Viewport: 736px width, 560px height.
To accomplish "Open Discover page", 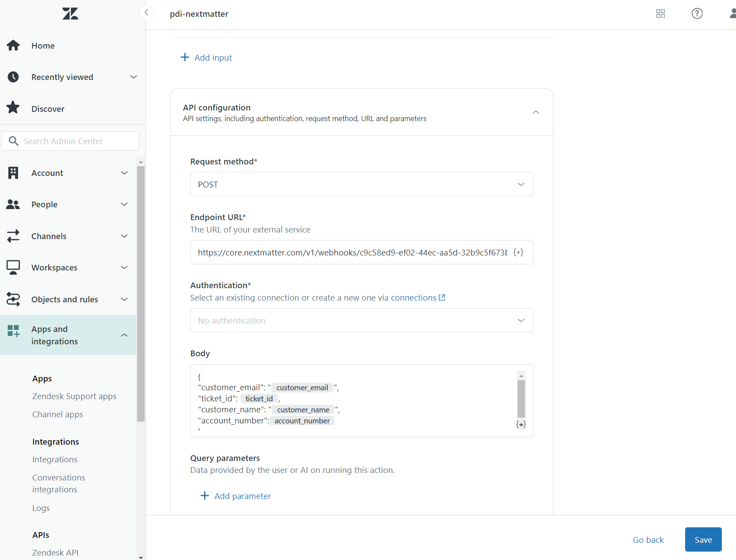I will 48,109.
